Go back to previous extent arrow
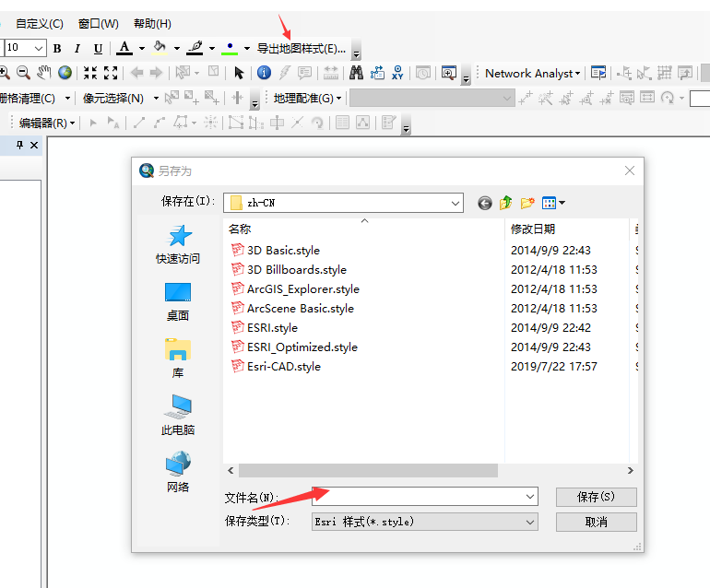The height and width of the screenshot is (588, 710). pyautogui.click(x=136, y=73)
